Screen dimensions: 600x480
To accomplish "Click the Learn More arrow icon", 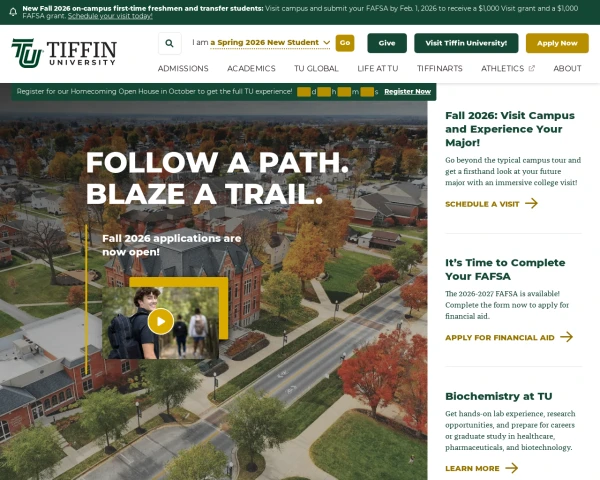I will pyautogui.click(x=512, y=468).
